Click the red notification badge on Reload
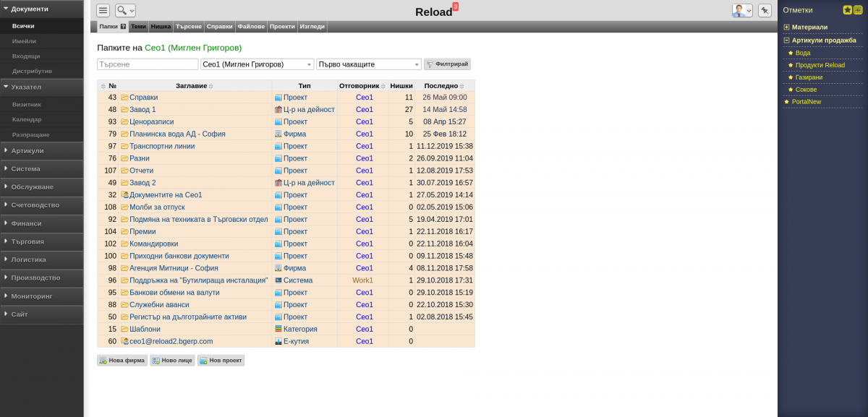This screenshot has height=417, width=868. [455, 7]
